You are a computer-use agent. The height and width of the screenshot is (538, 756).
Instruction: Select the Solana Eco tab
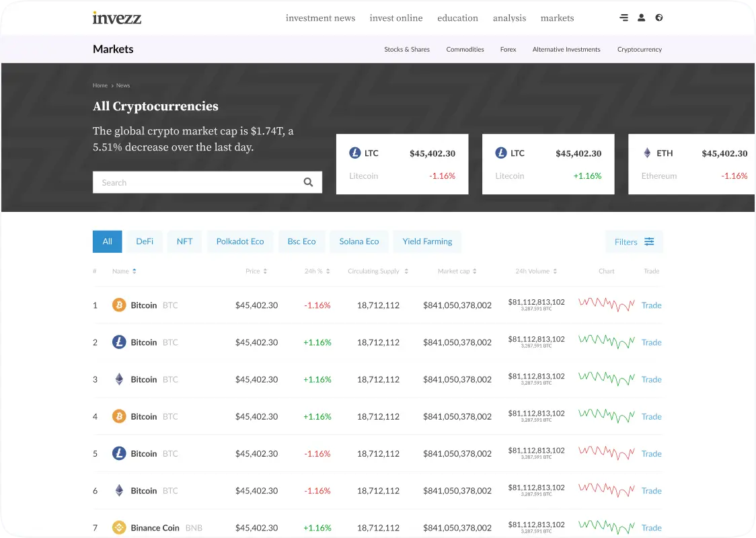click(359, 241)
